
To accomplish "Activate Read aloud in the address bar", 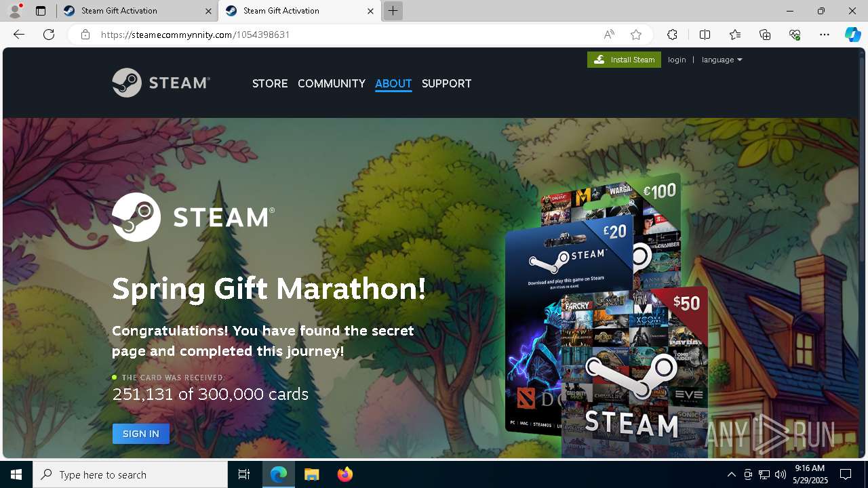I will (609, 35).
